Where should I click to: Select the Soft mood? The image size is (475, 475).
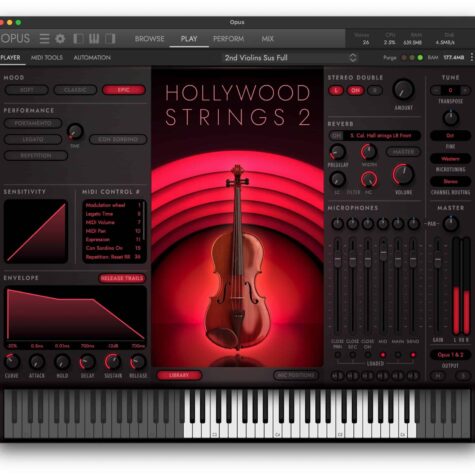tap(27, 90)
